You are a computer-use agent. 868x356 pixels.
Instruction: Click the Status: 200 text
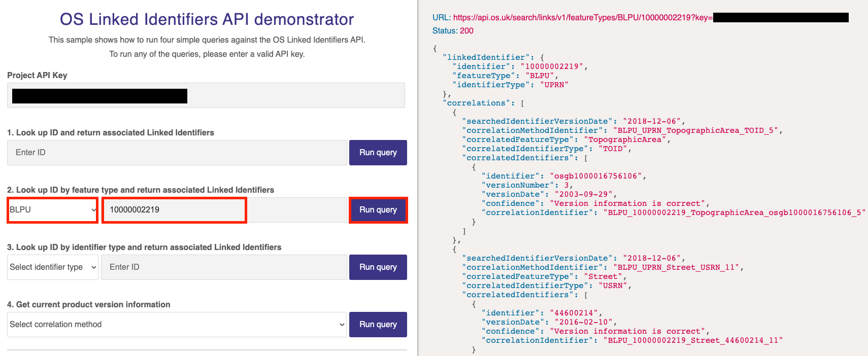tap(453, 31)
